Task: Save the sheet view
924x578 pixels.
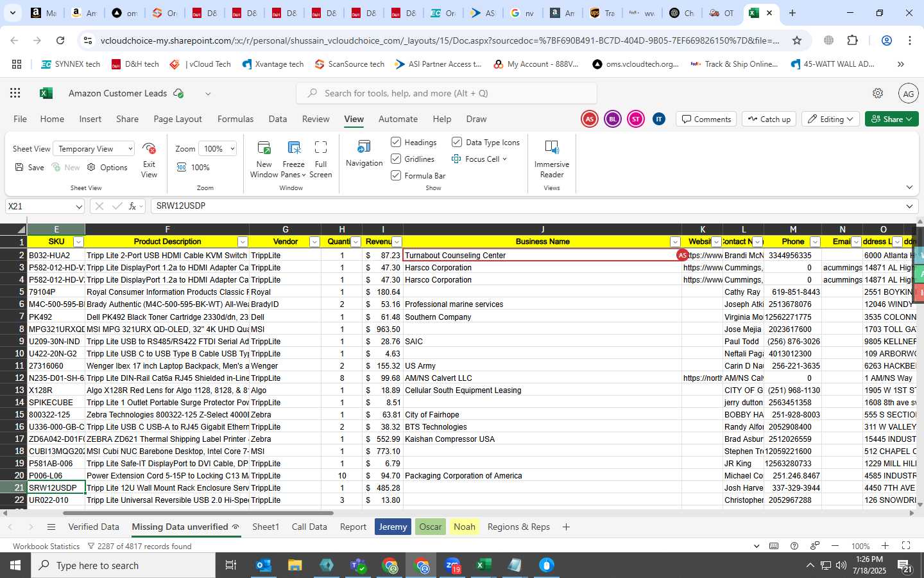Action: point(30,168)
